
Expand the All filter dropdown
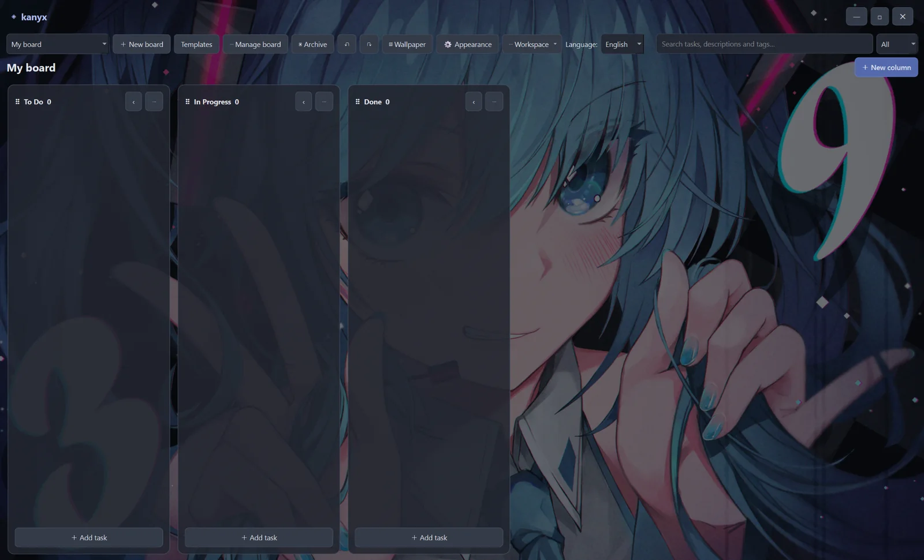pos(897,44)
